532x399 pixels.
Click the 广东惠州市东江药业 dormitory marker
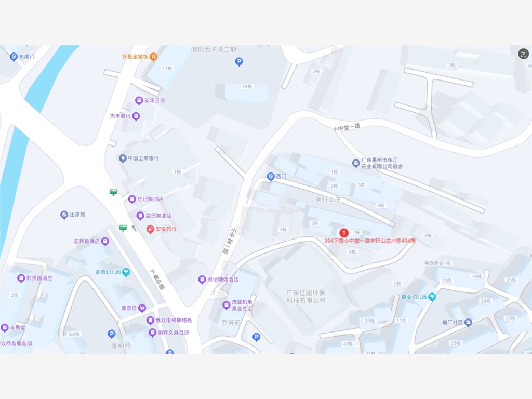point(356,163)
